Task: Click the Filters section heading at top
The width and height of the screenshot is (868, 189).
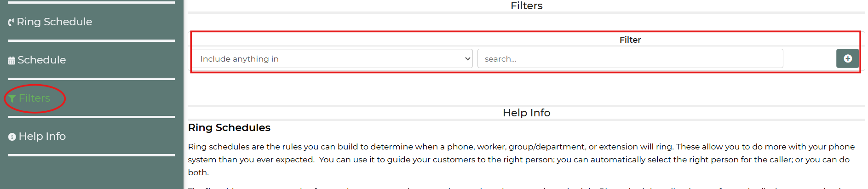Action: [x=526, y=6]
